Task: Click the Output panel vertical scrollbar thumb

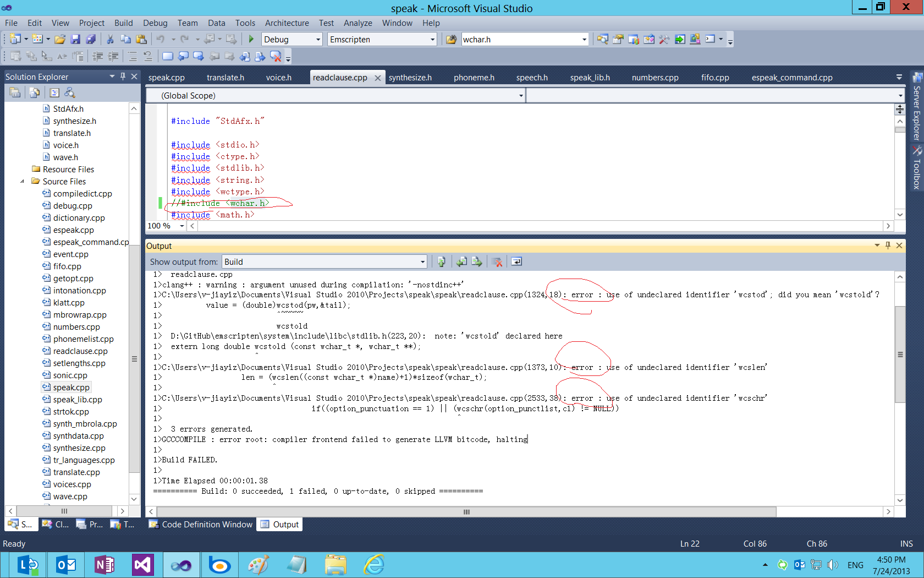Action: click(900, 355)
